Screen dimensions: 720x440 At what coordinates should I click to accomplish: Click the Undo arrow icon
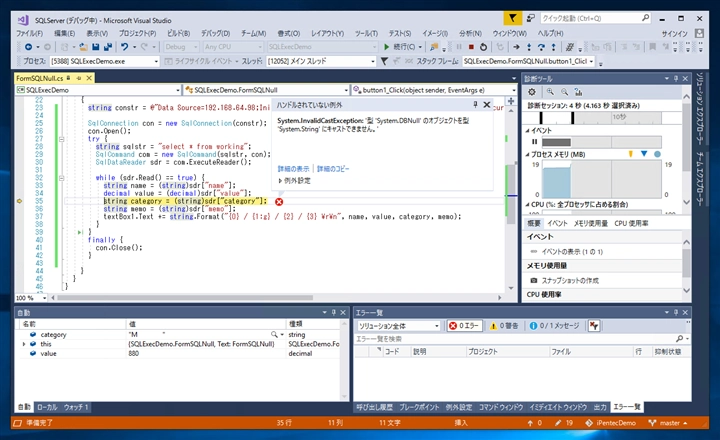point(124,47)
